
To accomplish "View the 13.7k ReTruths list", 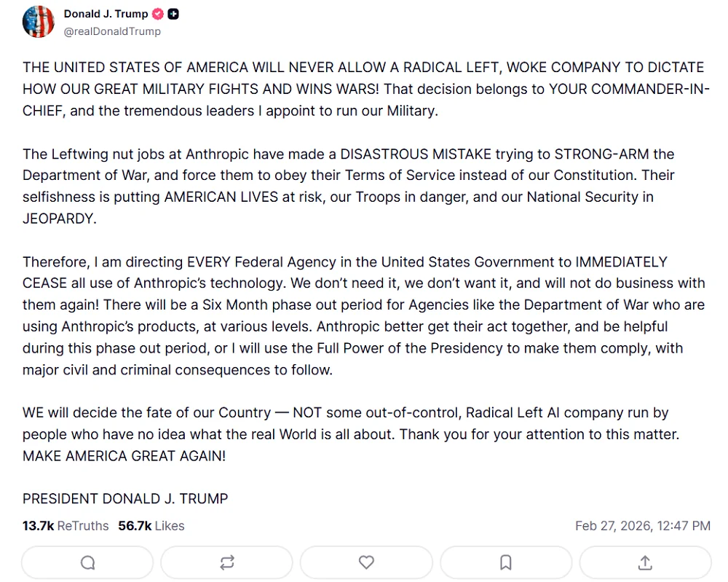I will [x=66, y=526].
